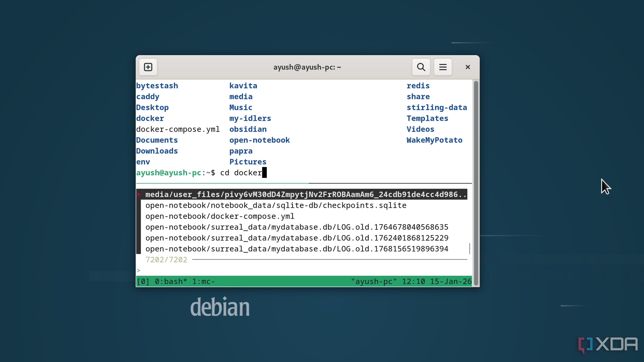The image size is (644, 362).
Task: Click the fzf query input prompt
Action: tap(302, 270)
